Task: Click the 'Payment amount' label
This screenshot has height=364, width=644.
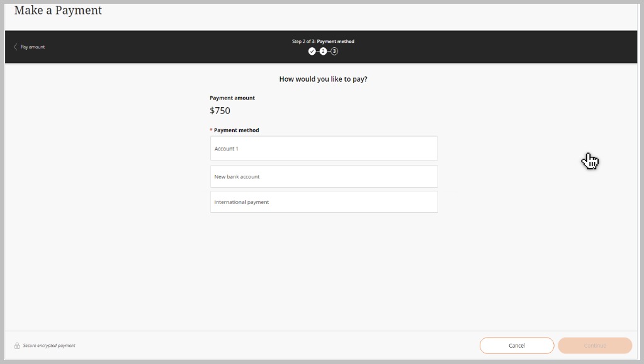Action: pyautogui.click(x=232, y=98)
